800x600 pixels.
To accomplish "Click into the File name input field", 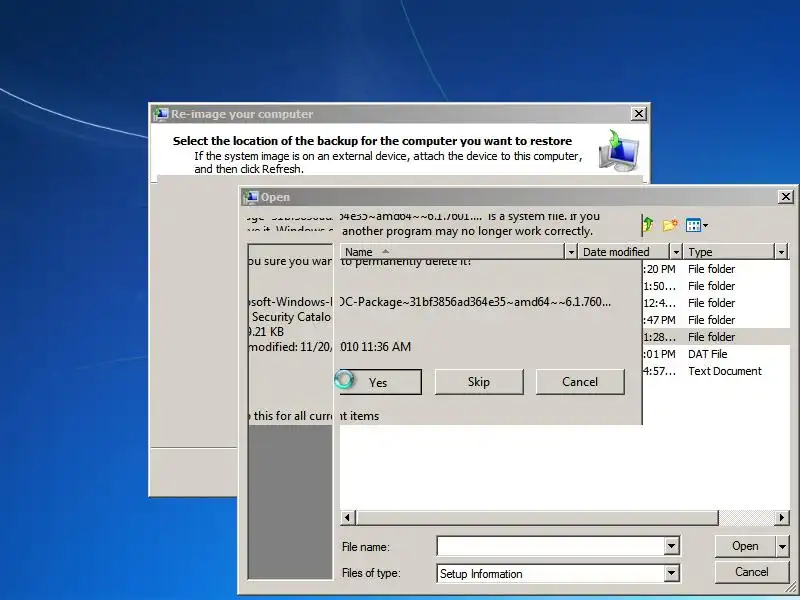I will click(551, 546).
